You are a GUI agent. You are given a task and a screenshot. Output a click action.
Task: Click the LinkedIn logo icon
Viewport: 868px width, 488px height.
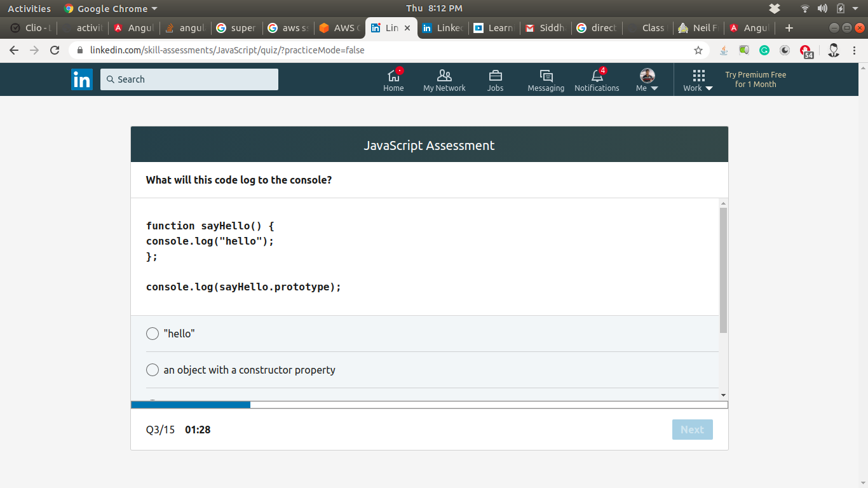pos(82,79)
